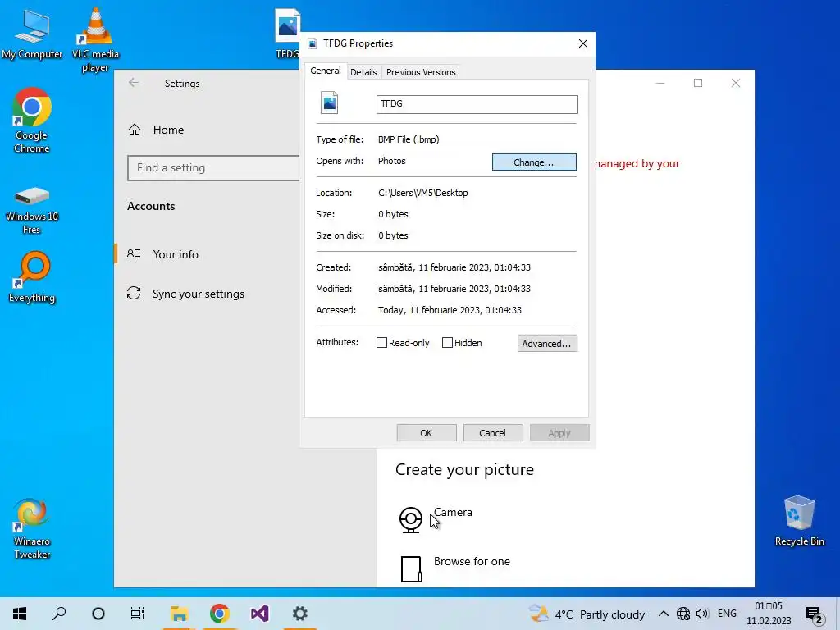Viewport: 840px width, 630px height.
Task: Open the notification center icon
Action: point(814,614)
